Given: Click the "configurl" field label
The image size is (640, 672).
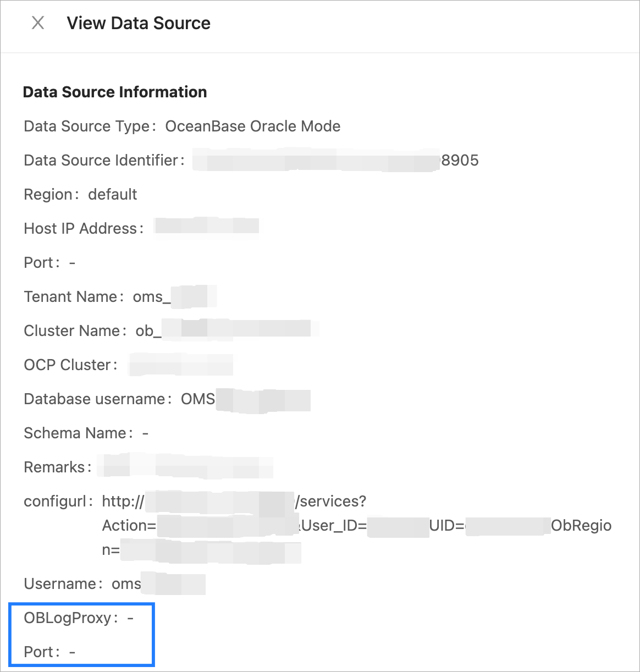Looking at the screenshot, I should click(56, 501).
